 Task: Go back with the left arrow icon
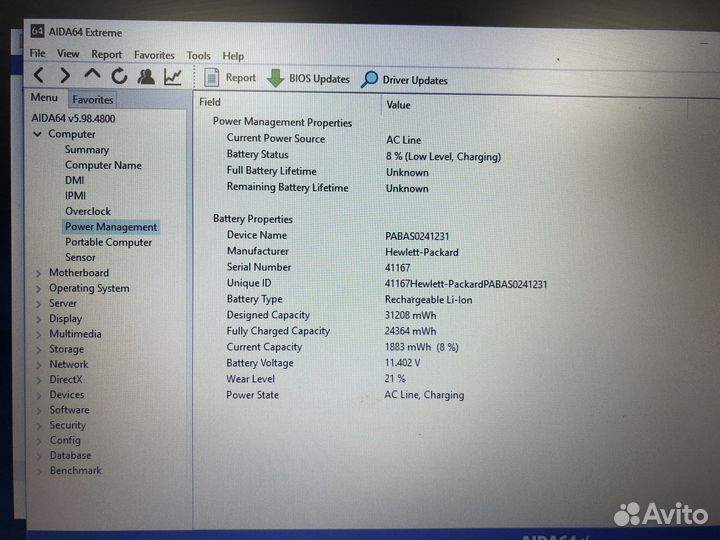(x=39, y=75)
